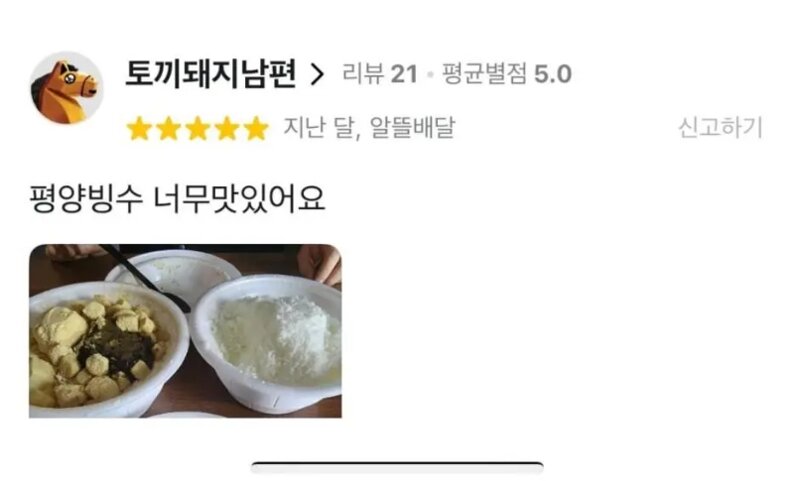This screenshot has width=800, height=481.
Task: Tap the 신고하기 report button
Action: pos(720,128)
